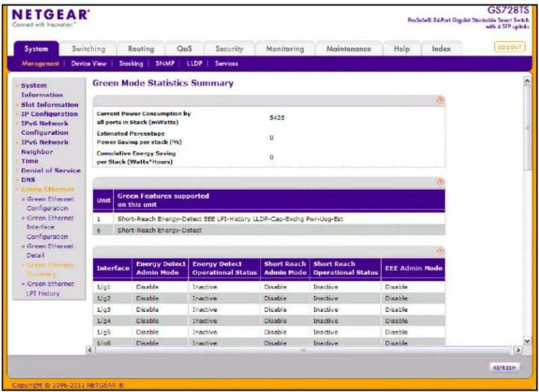Open Green Ethernet Configuration link
The image size is (539, 392).
pyautogui.click(x=50, y=204)
